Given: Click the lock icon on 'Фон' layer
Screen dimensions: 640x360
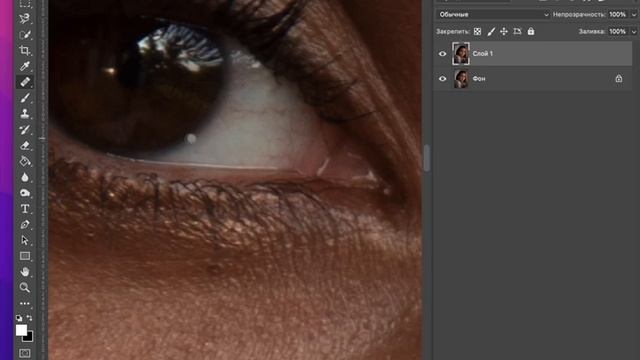Looking at the screenshot, I should (x=619, y=78).
